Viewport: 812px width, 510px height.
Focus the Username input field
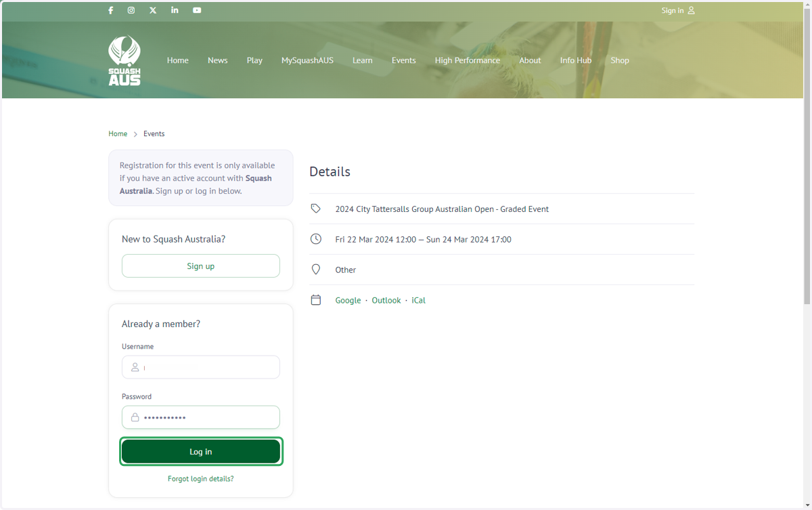coord(201,367)
